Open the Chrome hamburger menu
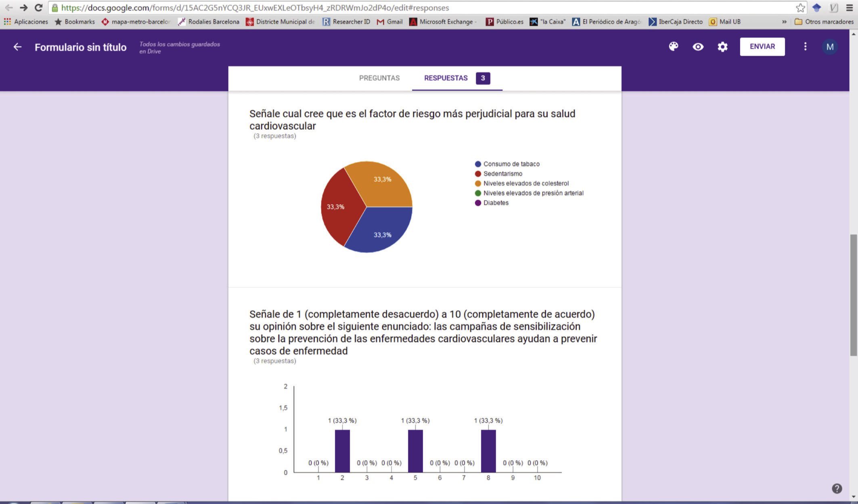 850,8
